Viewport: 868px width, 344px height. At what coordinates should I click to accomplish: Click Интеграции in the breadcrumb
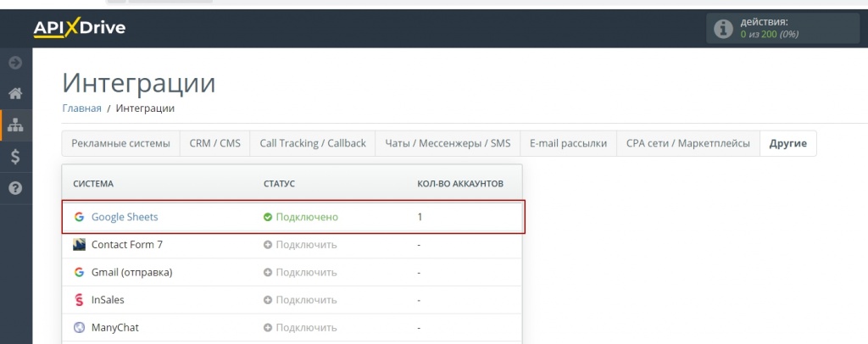(145, 108)
